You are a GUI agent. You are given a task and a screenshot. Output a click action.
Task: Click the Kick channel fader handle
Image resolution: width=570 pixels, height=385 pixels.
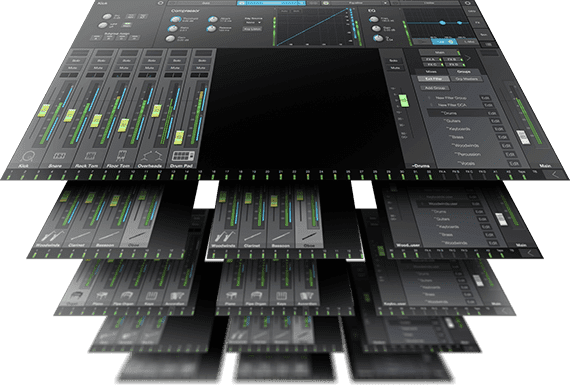44,111
